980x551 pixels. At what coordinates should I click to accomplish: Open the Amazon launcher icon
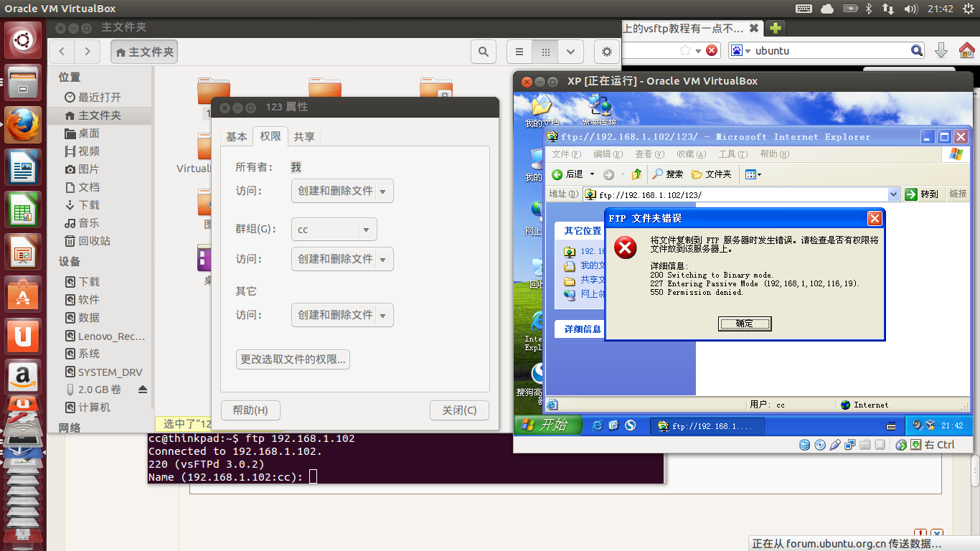click(23, 377)
